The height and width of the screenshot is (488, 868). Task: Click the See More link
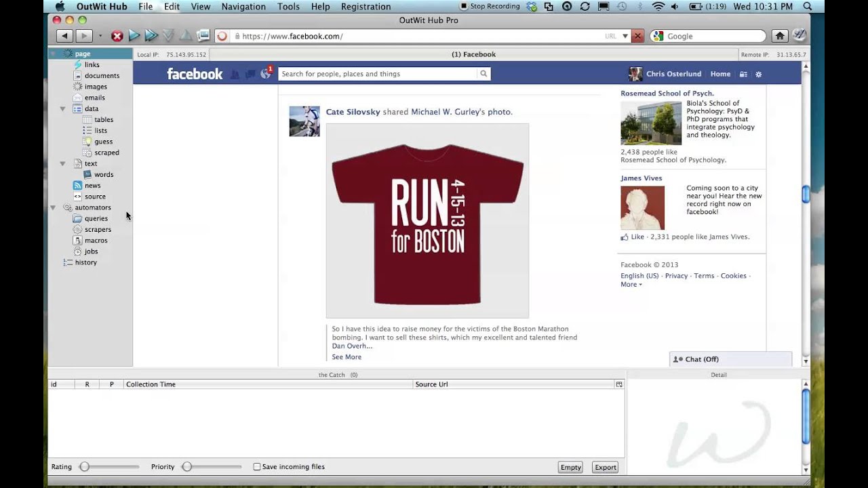(x=347, y=357)
